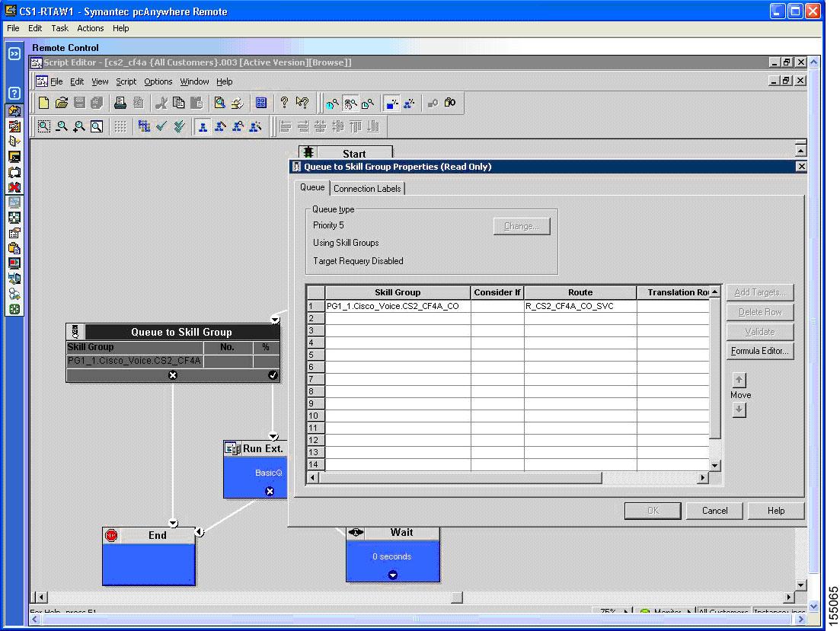
Task: Open pcAnywhere Actions menu
Action: [90, 28]
